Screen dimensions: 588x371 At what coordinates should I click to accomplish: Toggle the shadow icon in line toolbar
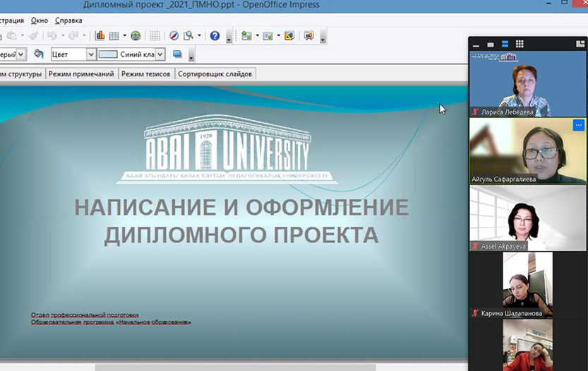click(177, 54)
